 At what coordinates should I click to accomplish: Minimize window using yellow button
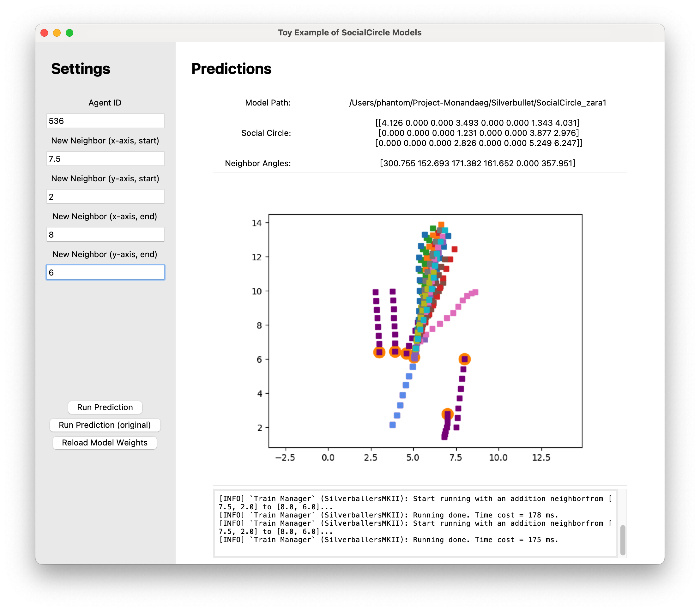coord(57,33)
